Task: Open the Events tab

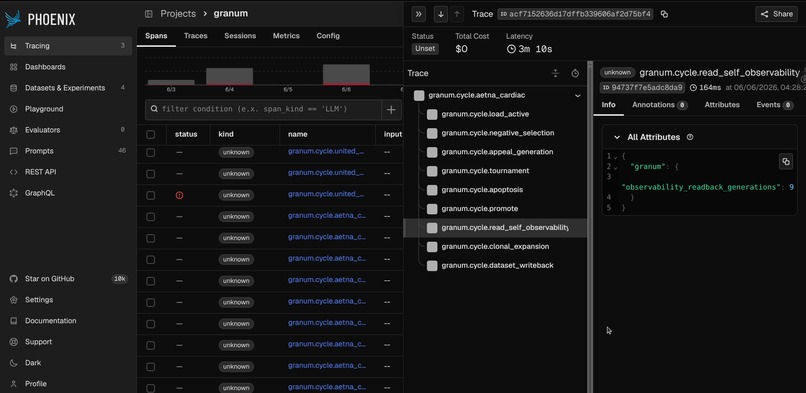Action: coord(775,105)
